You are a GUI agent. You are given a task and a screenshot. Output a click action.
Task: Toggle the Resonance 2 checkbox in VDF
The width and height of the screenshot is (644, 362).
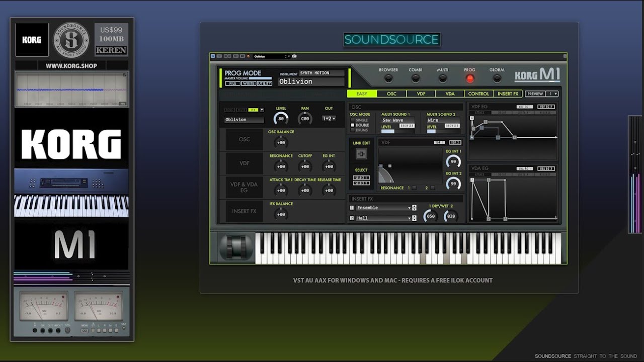point(432,188)
